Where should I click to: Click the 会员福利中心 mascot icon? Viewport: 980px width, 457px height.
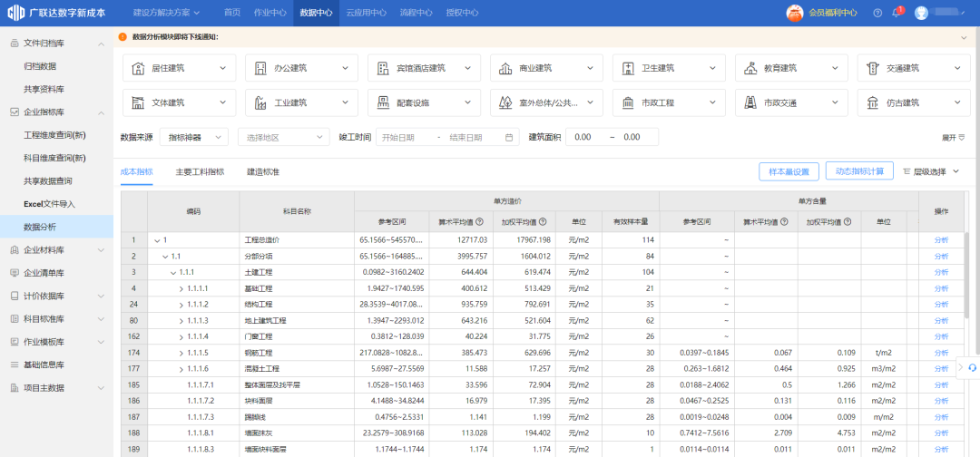[794, 13]
